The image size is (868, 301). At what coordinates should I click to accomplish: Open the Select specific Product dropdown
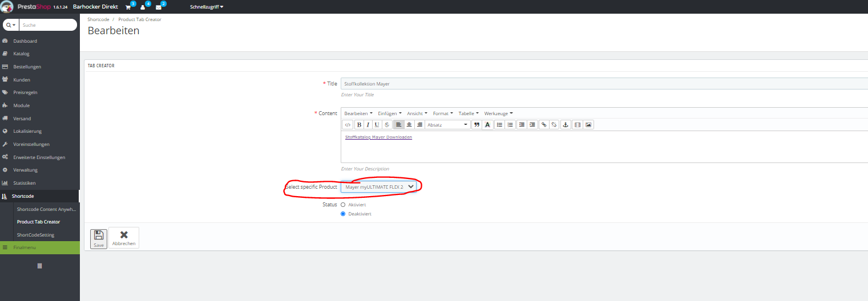pos(378,186)
